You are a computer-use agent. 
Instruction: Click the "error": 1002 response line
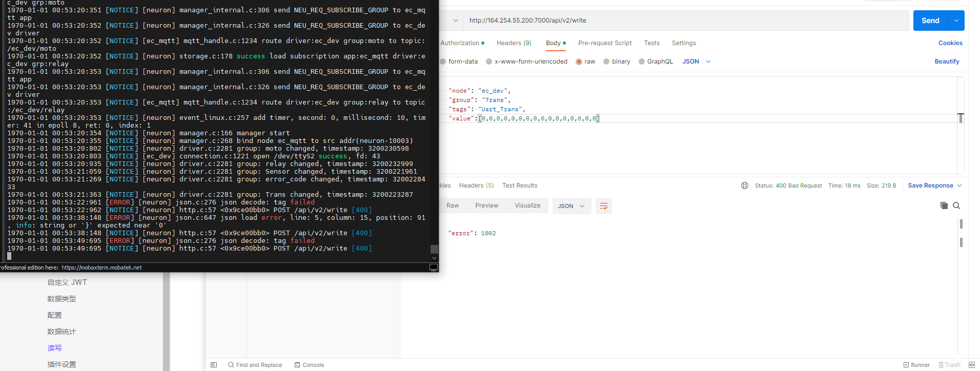tap(472, 233)
